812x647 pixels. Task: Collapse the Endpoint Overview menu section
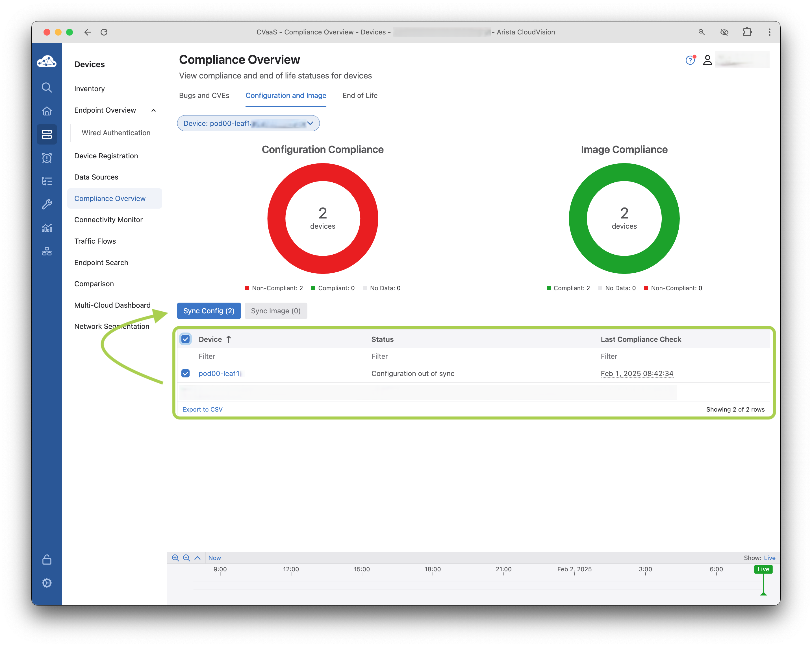tap(153, 110)
